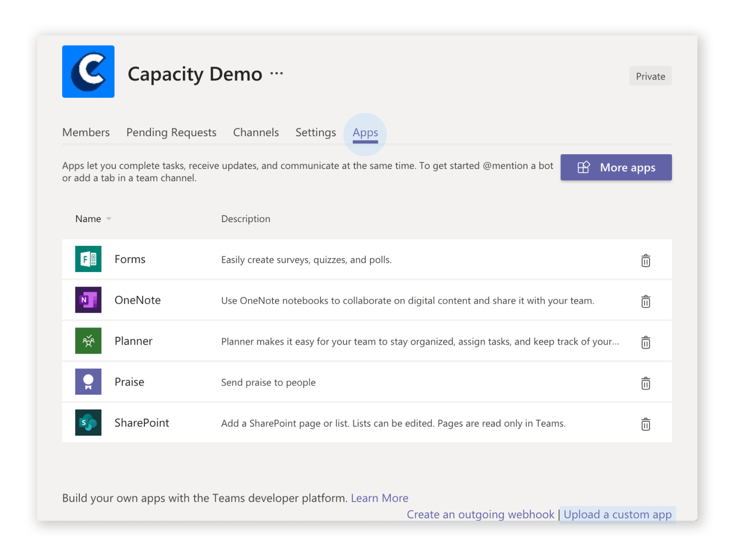Click the OneNote notebooks description text
737x560 pixels.
tap(407, 300)
